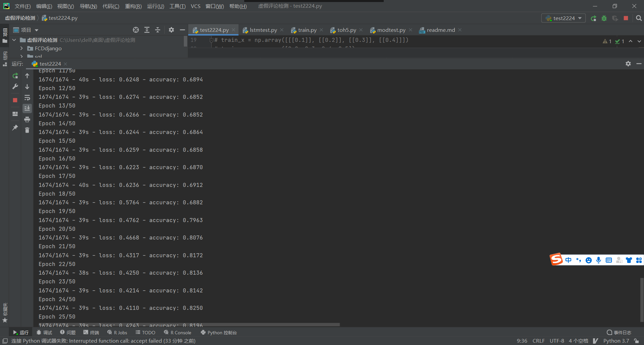
Task: Minimize the run tool window
Action: (639, 64)
